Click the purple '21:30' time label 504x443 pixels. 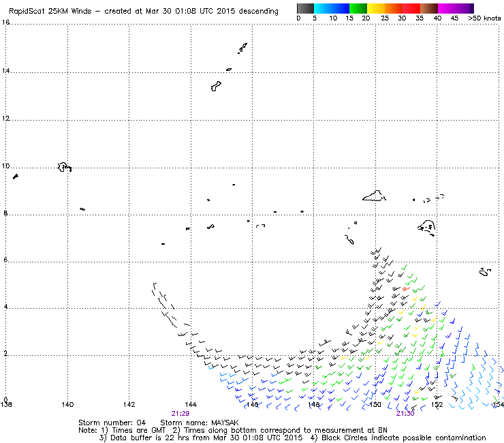pos(405,414)
